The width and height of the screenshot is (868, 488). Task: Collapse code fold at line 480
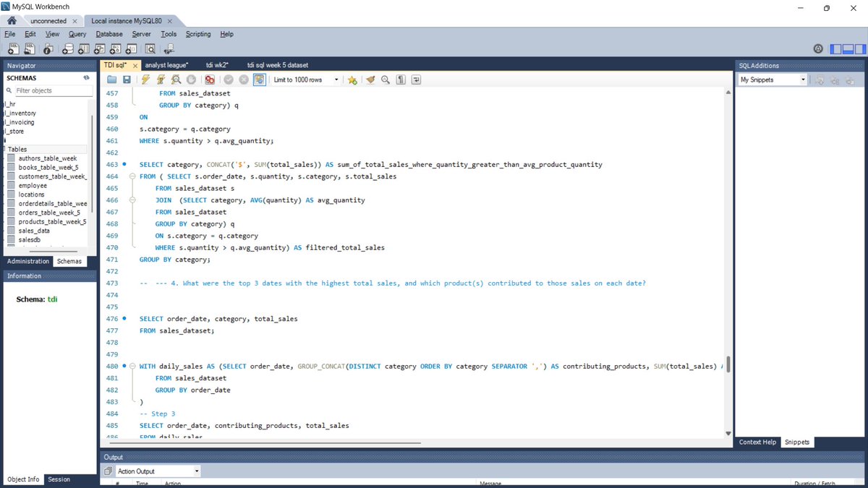[132, 367]
